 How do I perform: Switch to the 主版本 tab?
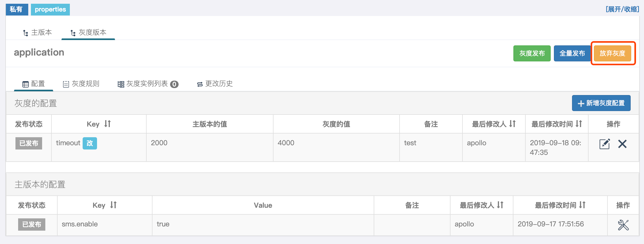tap(37, 33)
